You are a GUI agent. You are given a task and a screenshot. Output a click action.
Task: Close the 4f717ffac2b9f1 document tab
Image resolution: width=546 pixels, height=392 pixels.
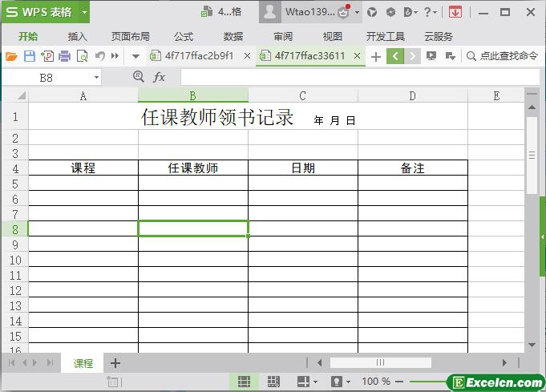click(x=247, y=55)
